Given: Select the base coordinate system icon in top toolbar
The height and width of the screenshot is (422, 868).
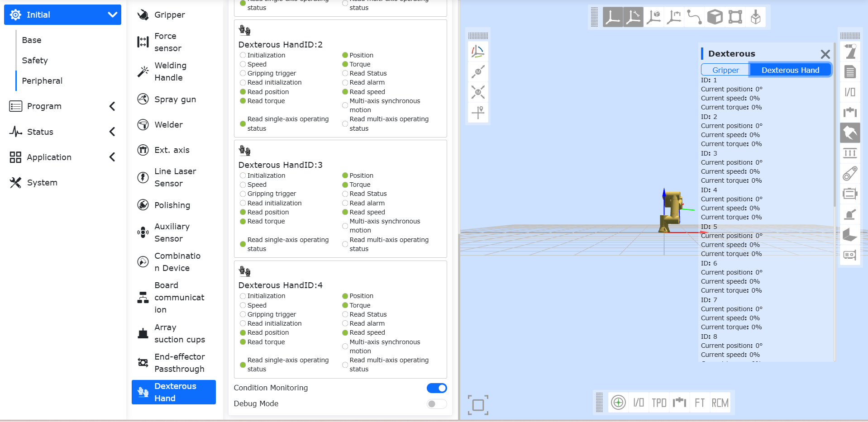Looking at the screenshot, I should pos(612,17).
